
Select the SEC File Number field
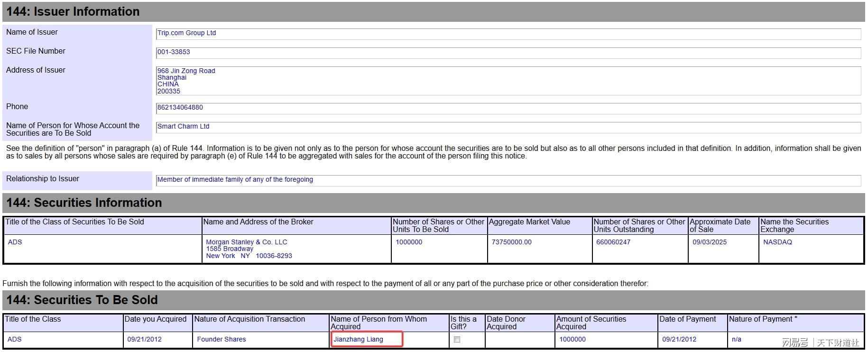[508, 53]
